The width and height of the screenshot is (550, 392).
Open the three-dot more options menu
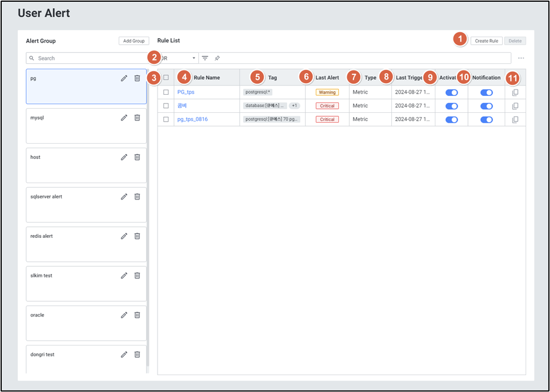(x=521, y=58)
